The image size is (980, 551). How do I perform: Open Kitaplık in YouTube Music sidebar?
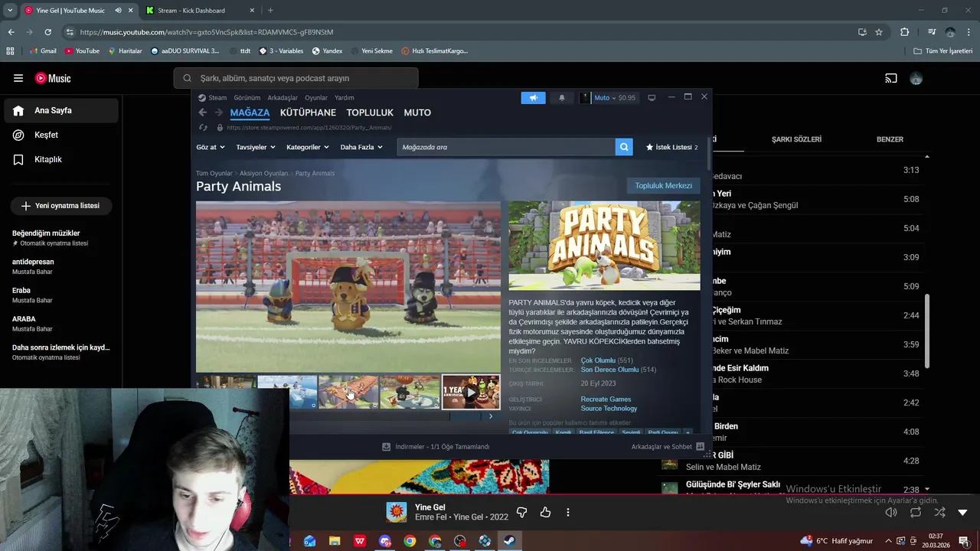(x=61, y=159)
